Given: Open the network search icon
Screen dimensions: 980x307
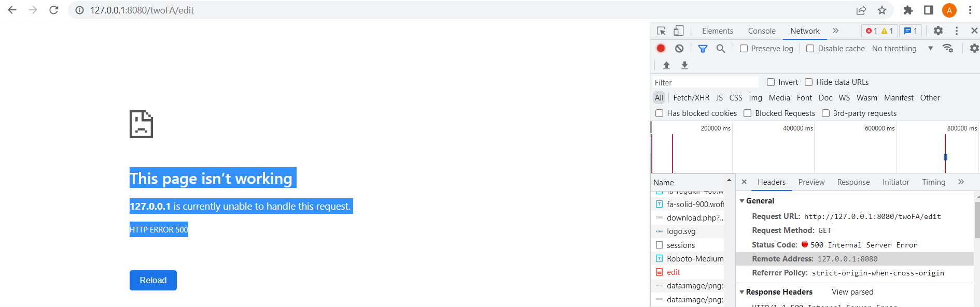Looking at the screenshot, I should tap(720, 48).
